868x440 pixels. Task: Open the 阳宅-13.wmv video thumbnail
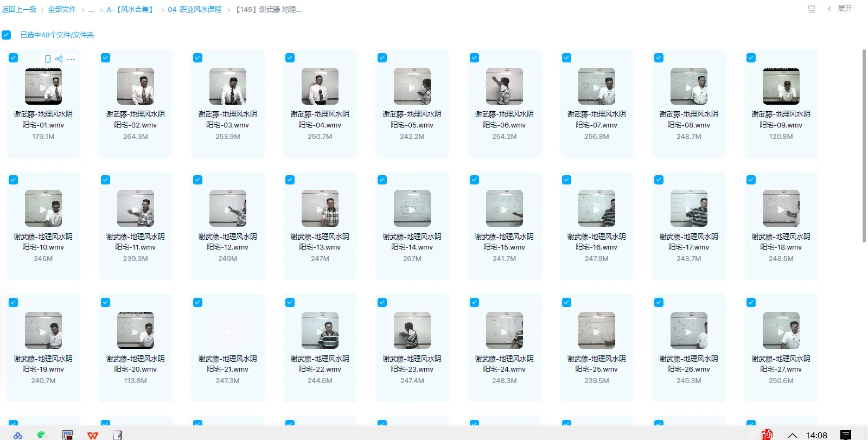coord(320,208)
